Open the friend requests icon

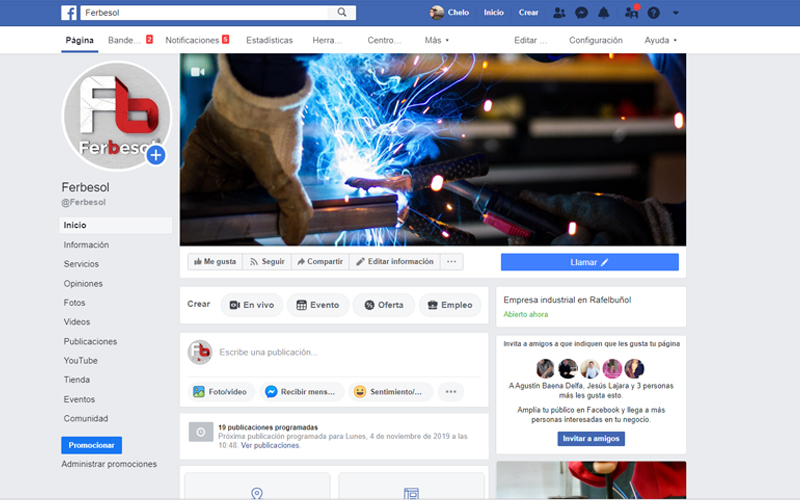coord(559,13)
